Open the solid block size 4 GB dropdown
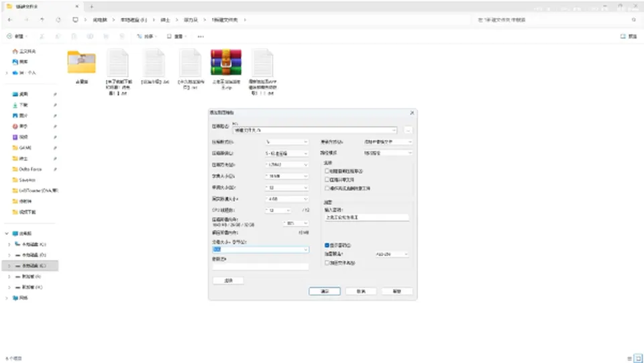The image size is (644, 363). (x=286, y=199)
